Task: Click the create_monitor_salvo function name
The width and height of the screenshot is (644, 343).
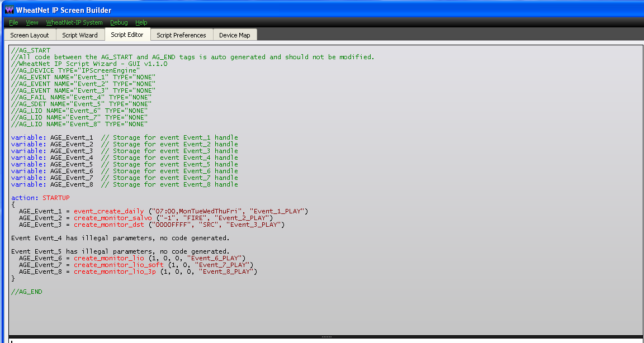Action: click(112, 218)
